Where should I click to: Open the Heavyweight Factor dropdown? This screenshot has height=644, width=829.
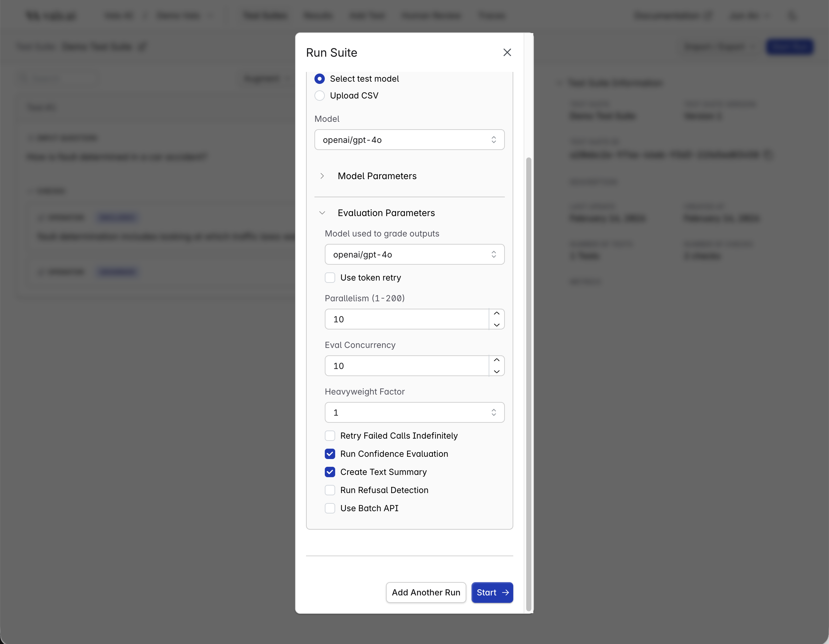(414, 412)
